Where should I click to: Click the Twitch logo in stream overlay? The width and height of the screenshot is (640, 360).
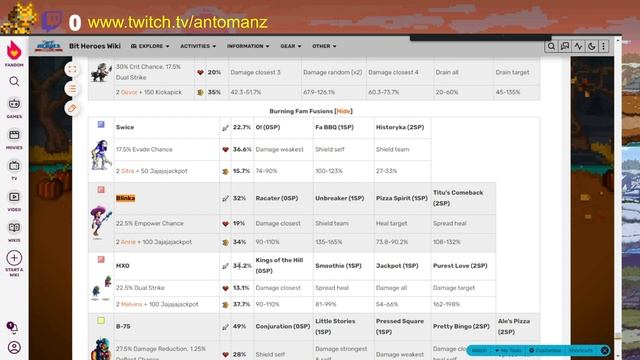(x=52, y=21)
